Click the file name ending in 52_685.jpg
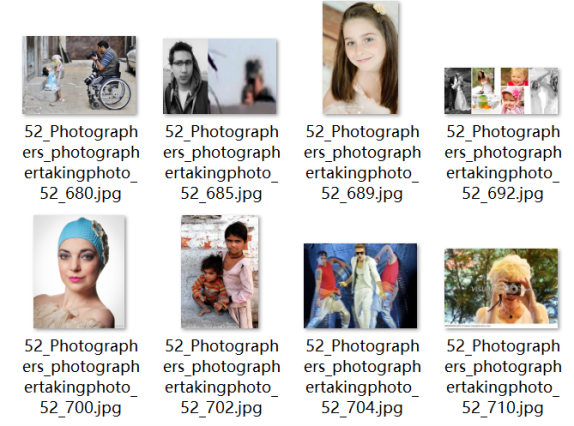This screenshot has width=574, height=426. (221, 162)
